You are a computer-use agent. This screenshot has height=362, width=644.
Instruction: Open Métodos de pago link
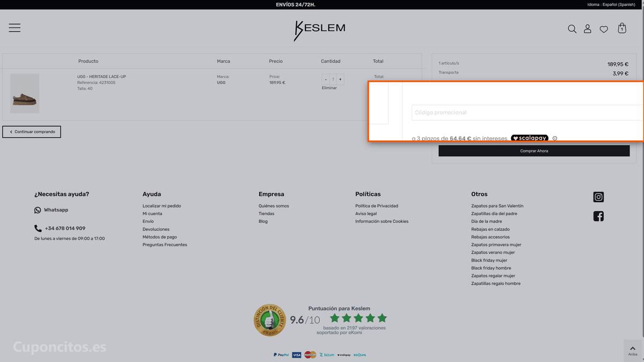(x=160, y=237)
